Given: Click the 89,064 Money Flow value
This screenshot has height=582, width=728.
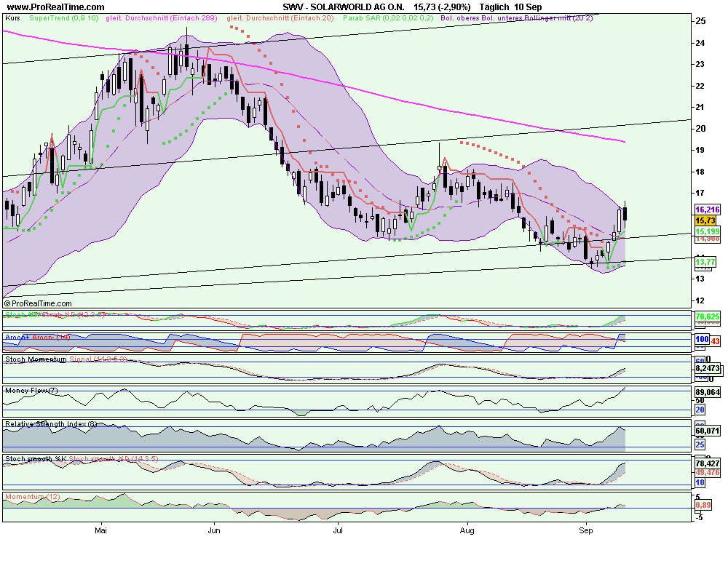Looking at the screenshot, I should [708, 392].
